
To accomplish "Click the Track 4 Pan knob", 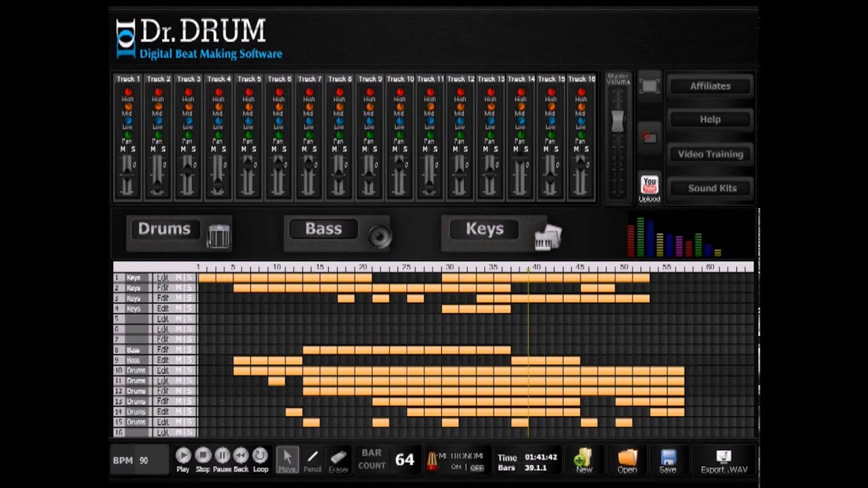I will coord(218,135).
